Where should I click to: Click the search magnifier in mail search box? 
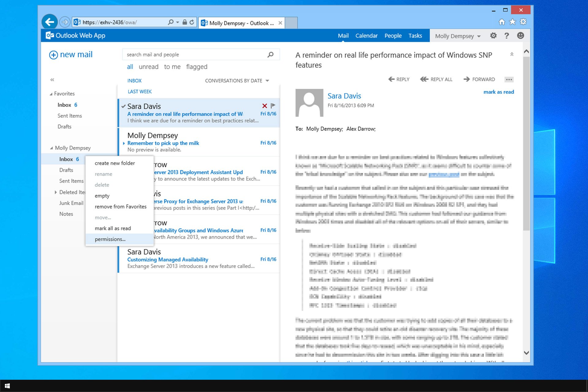pyautogui.click(x=270, y=55)
